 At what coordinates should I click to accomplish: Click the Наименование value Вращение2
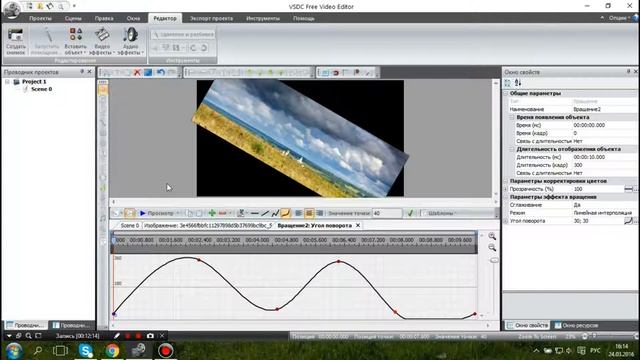click(x=587, y=109)
